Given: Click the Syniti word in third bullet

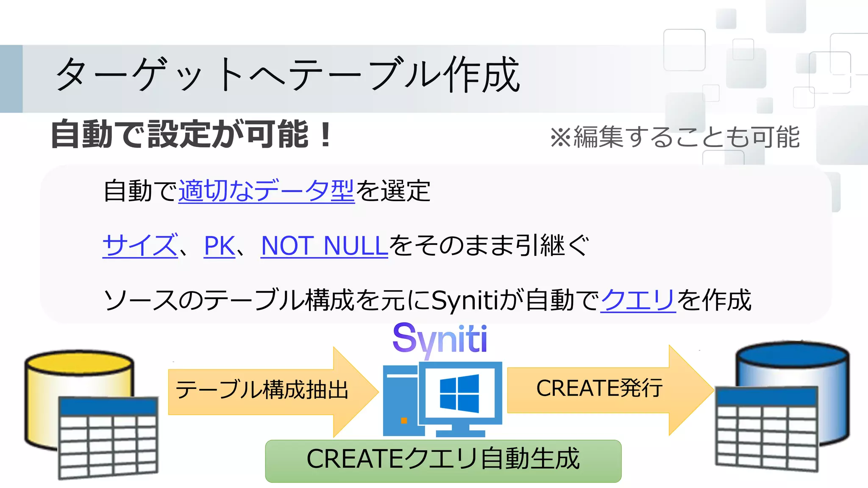Looking at the screenshot, I should (465, 300).
